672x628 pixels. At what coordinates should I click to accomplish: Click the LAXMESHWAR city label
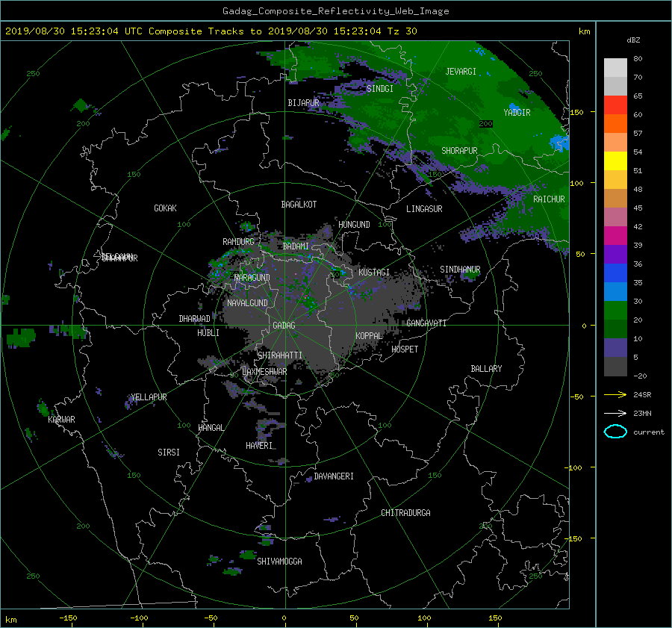264,372
